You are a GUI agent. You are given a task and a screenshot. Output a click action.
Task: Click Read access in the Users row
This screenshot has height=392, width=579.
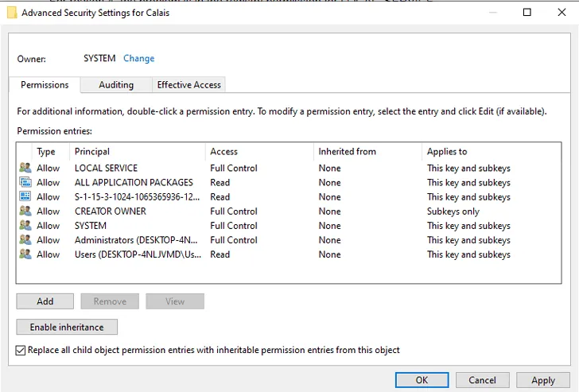[x=220, y=254]
